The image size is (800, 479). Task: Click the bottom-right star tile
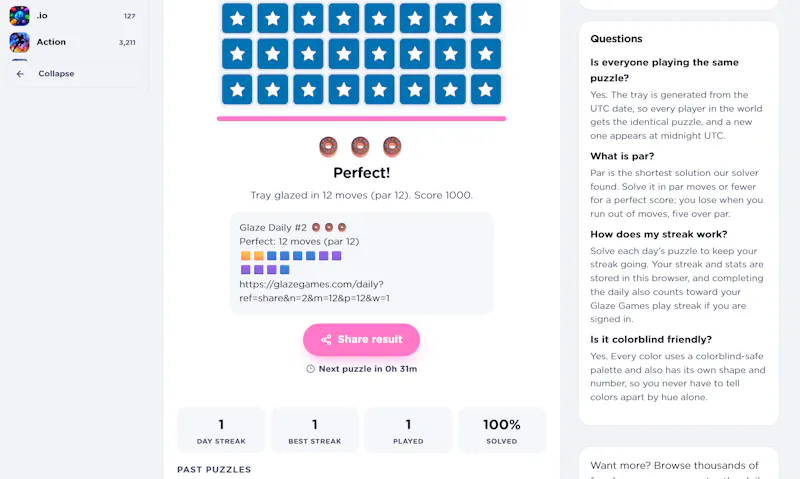pyautogui.click(x=485, y=89)
